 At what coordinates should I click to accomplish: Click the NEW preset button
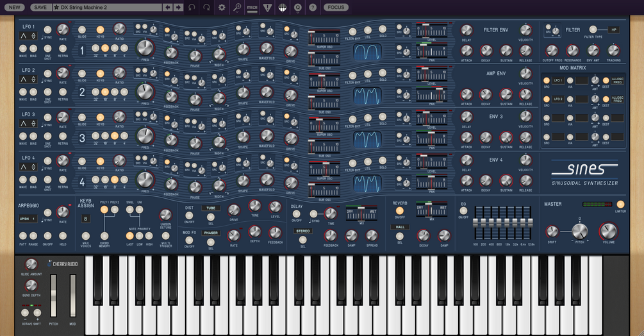pos(14,7)
